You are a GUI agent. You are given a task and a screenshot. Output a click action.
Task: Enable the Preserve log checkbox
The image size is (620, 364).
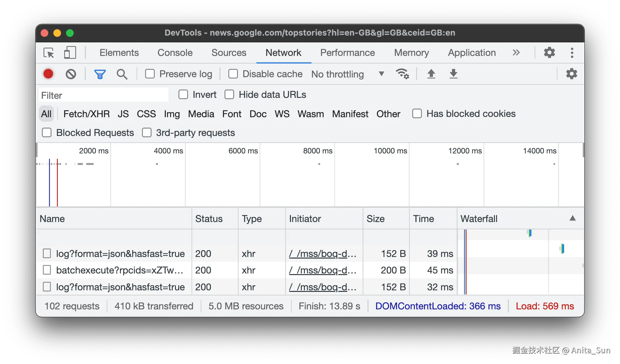150,74
